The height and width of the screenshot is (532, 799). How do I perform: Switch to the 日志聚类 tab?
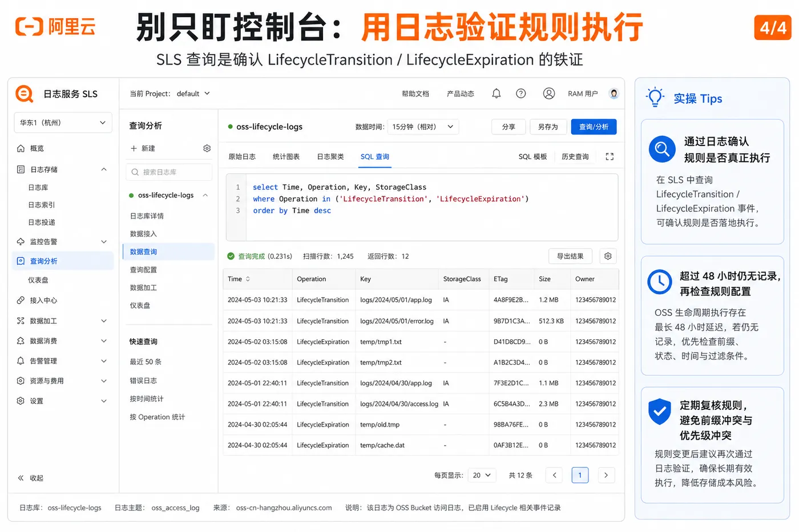click(x=330, y=157)
